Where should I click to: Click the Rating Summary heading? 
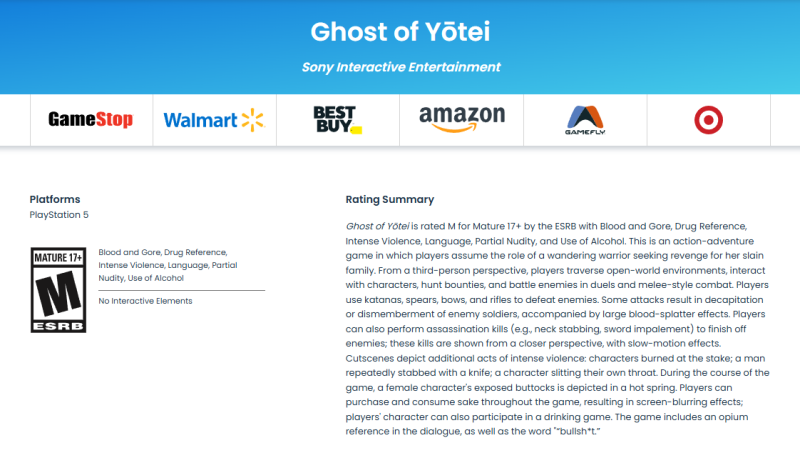(389, 199)
